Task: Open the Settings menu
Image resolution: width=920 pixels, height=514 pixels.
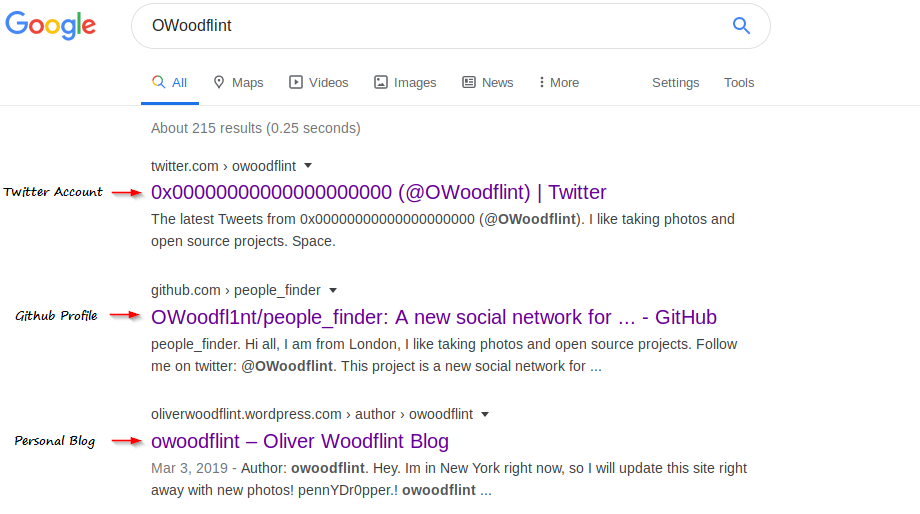Action: (x=675, y=83)
